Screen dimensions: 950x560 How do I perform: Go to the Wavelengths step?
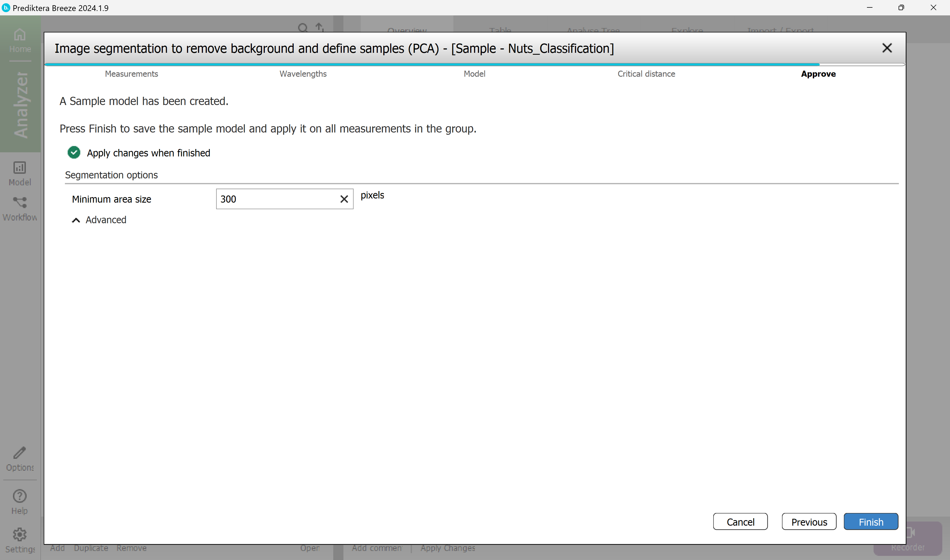[x=303, y=74]
